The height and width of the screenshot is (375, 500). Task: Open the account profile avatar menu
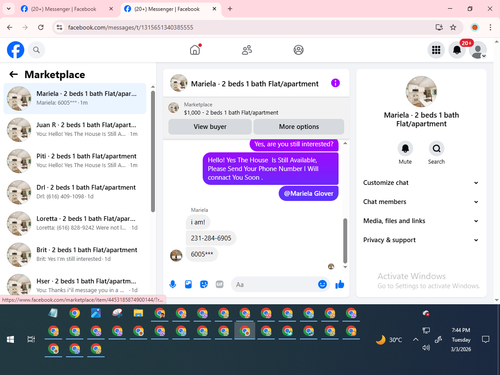[478, 50]
